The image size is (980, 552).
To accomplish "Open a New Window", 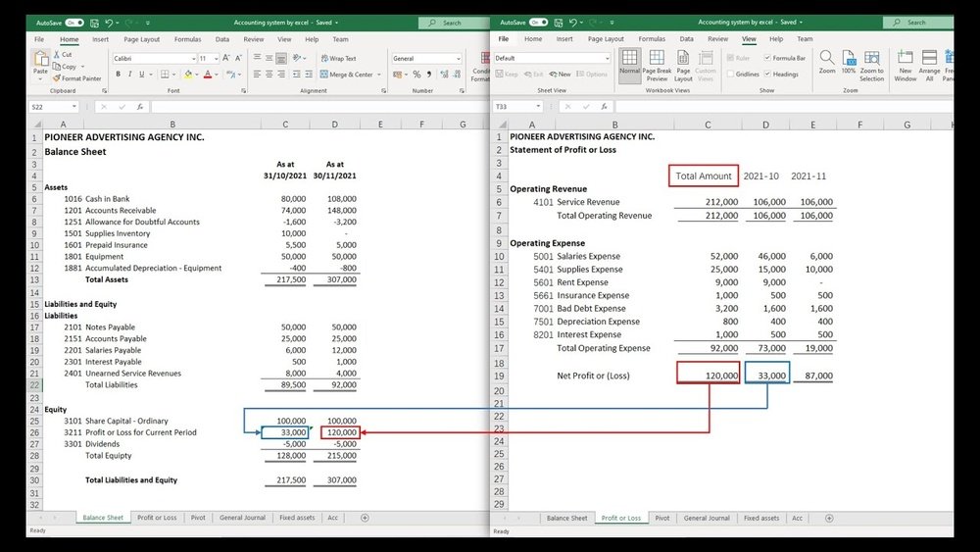I will pyautogui.click(x=905, y=65).
